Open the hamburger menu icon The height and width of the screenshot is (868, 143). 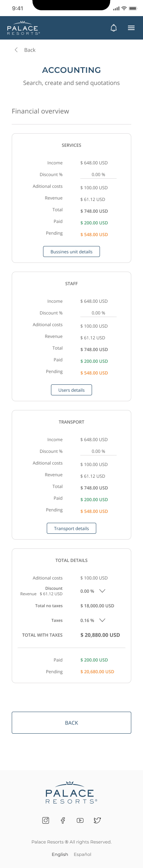coord(131,28)
